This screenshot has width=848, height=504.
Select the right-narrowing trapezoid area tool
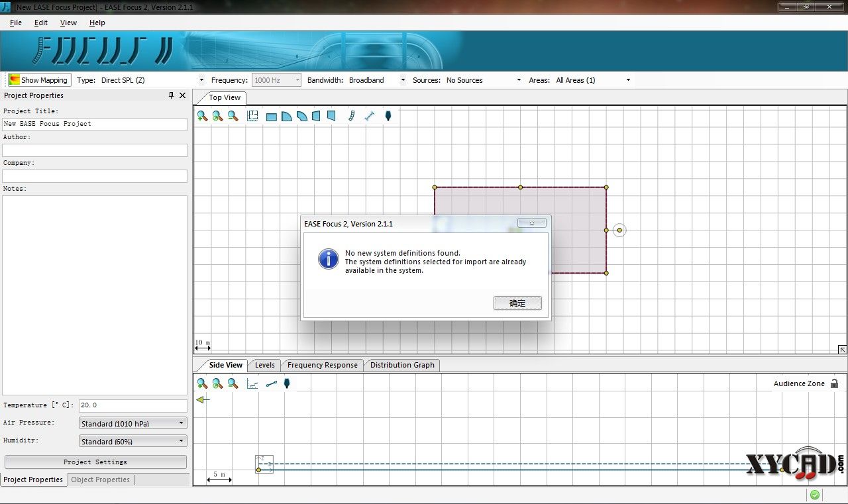tap(331, 116)
